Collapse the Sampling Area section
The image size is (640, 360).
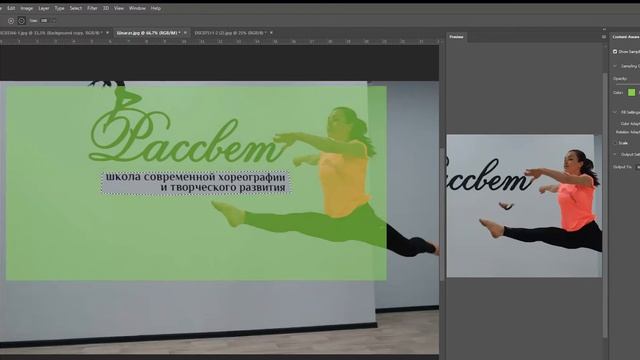[x=615, y=66]
